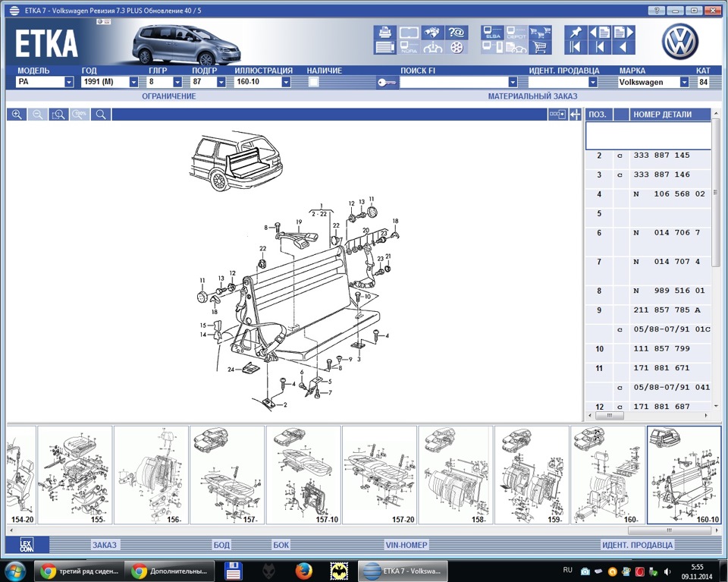
Task: Go to next illustration page icon
Action: [x=623, y=33]
